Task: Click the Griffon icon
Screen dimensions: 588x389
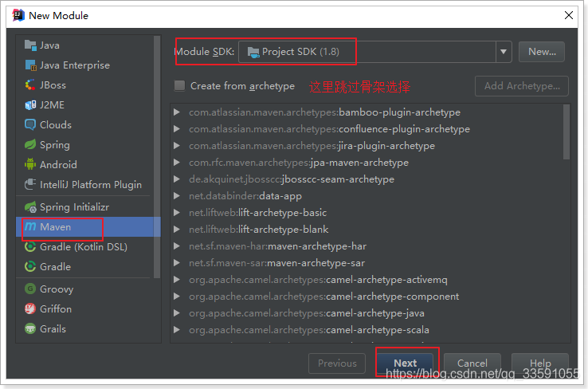Action: pyautogui.click(x=30, y=308)
